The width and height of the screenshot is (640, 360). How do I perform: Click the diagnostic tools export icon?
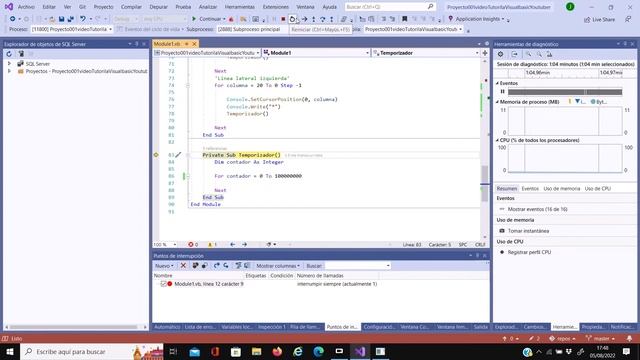(514, 54)
